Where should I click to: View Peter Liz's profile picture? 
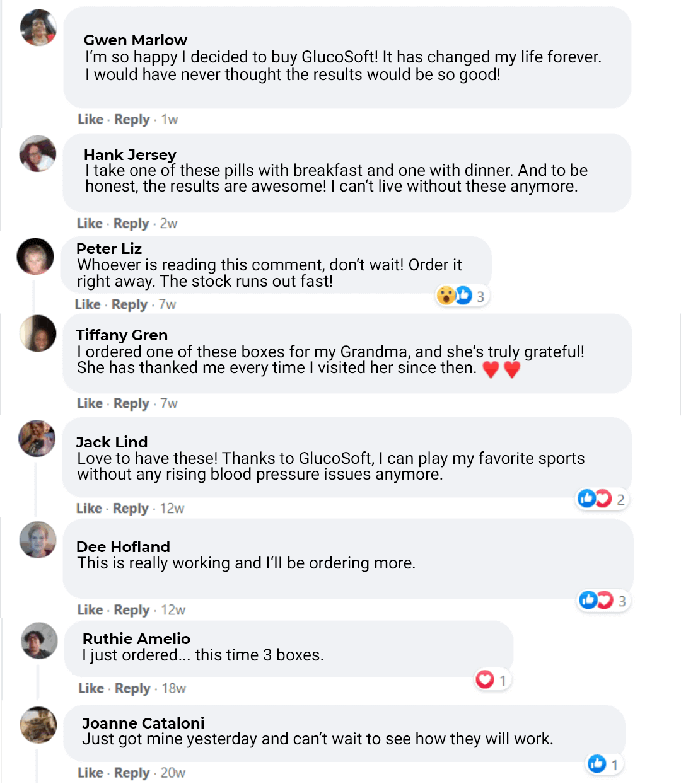[35, 257]
